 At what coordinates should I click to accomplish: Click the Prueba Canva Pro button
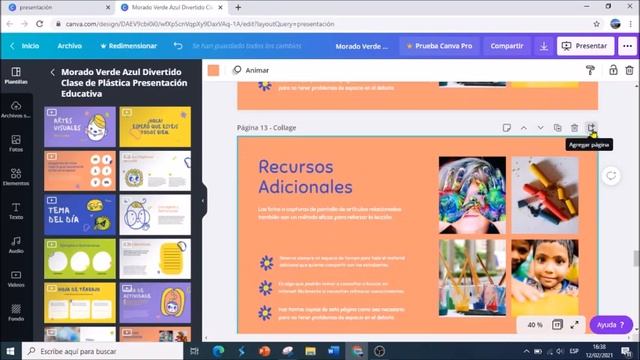[x=439, y=46]
